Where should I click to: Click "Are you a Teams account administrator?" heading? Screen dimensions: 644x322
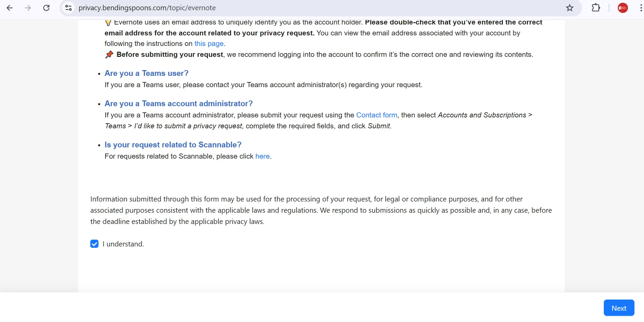(179, 103)
